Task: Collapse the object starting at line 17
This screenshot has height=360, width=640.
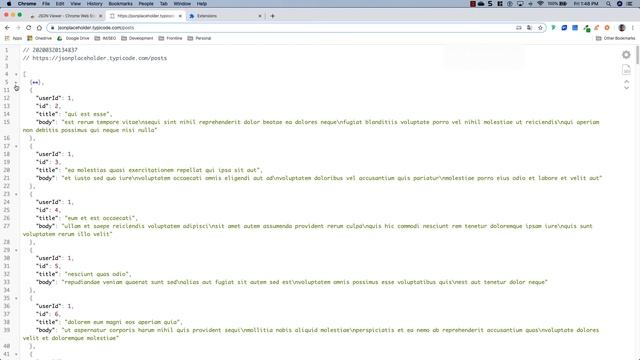Action: click(x=16, y=146)
